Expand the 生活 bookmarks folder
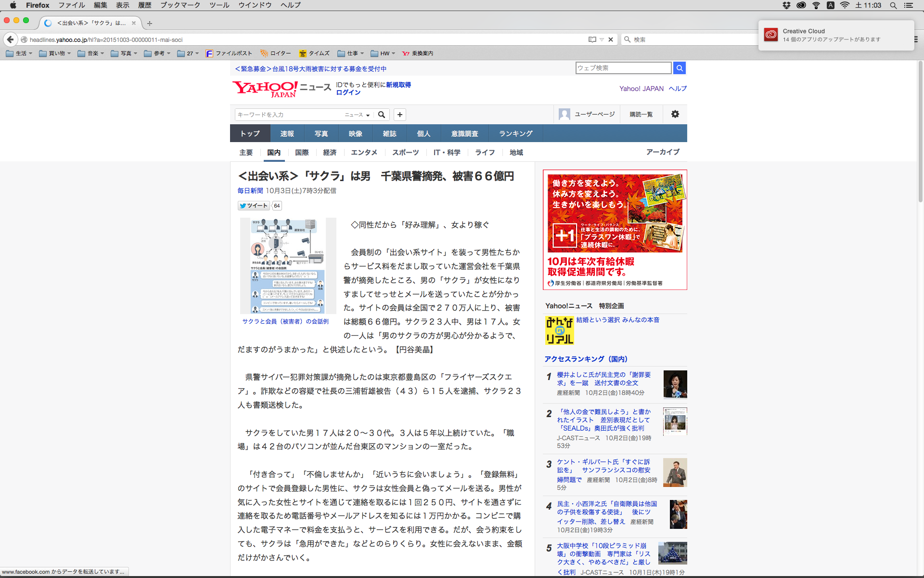Image resolution: width=924 pixels, height=578 pixels. coord(19,53)
